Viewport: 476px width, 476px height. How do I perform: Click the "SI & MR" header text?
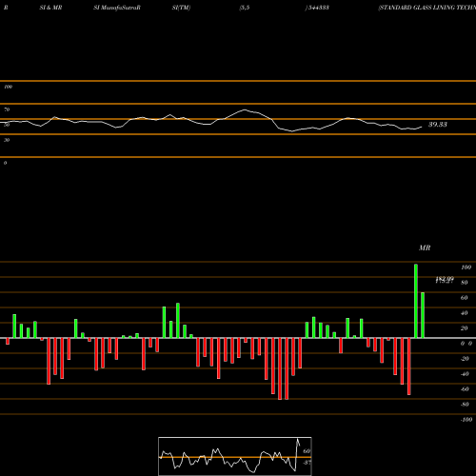[x=50, y=8]
